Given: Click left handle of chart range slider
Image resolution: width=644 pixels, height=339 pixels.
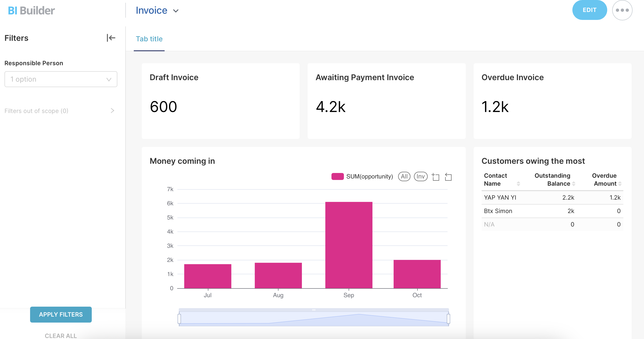Looking at the screenshot, I should click(179, 319).
